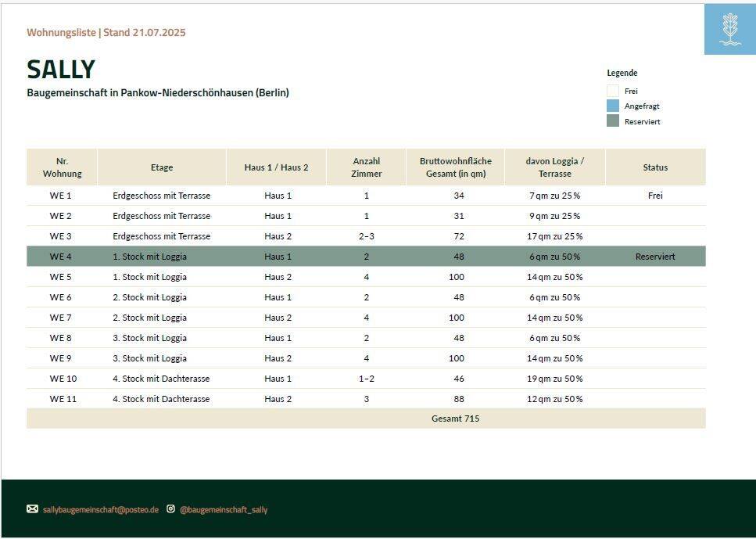Viewport: 756px width, 539px height.
Task: Click room count '1–2' in WE 10 row
Action: coord(367,379)
